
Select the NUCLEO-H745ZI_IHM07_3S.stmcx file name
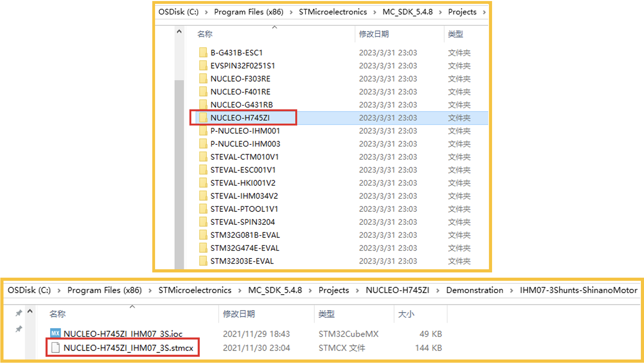point(128,348)
